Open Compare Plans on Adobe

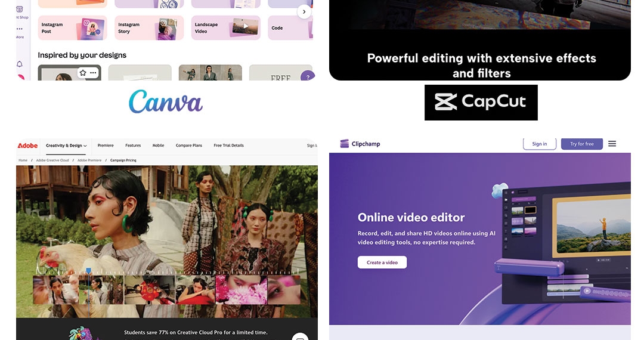pyautogui.click(x=189, y=146)
